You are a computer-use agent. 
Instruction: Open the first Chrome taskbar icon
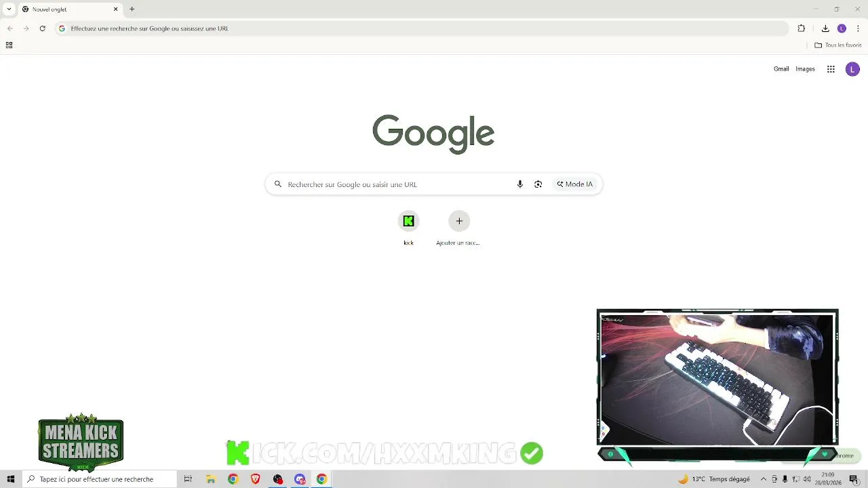[x=233, y=479]
